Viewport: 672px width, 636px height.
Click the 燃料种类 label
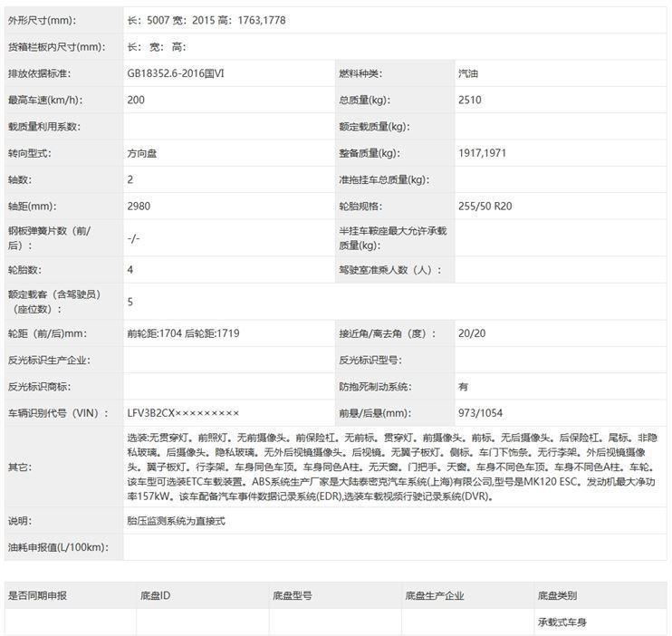point(360,73)
